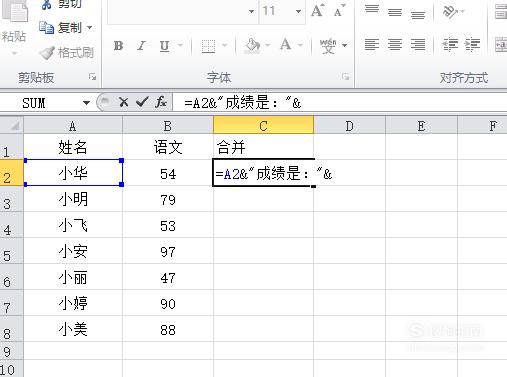This screenshot has width=507, height=377.
Task: Click the Paste (粘贴) label
Action: click(14, 36)
